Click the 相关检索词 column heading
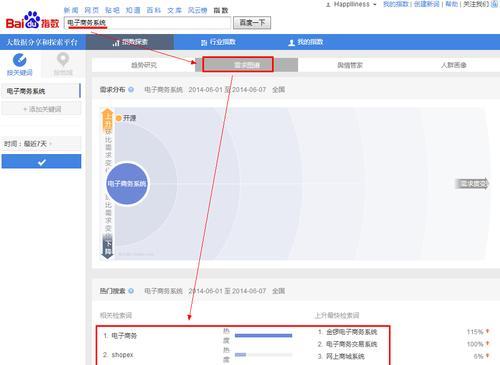 (116, 315)
